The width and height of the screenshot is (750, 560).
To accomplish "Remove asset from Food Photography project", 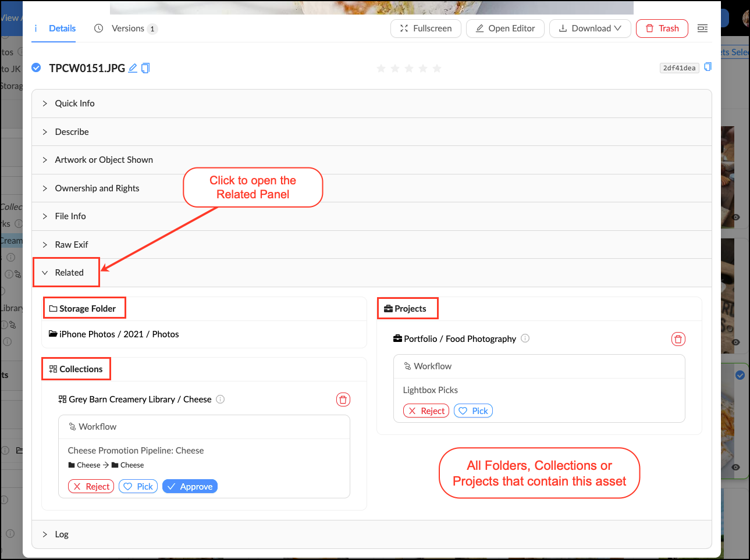I will click(x=678, y=339).
